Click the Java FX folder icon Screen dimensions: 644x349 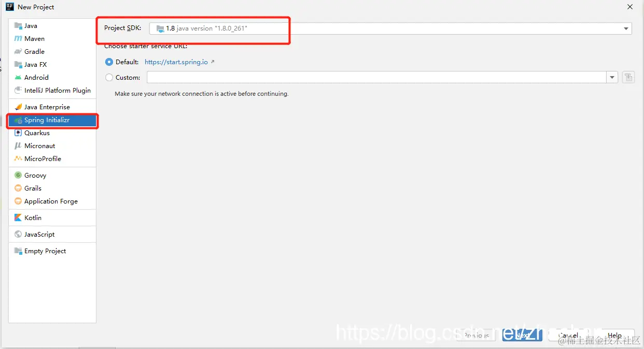(18, 65)
